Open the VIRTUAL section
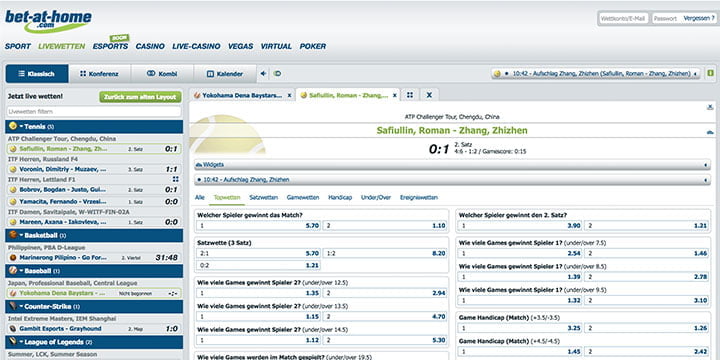The image size is (720, 360). [x=276, y=46]
